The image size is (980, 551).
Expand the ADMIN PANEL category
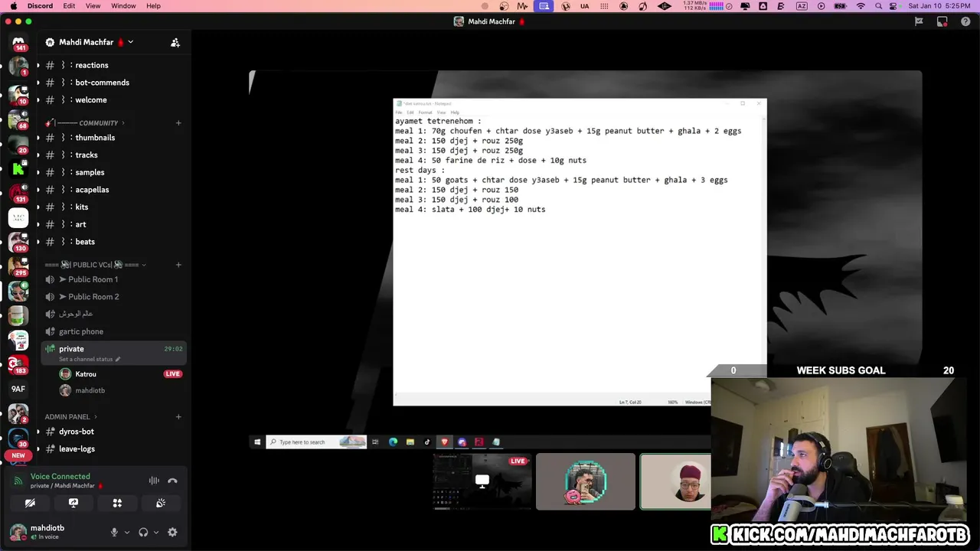pos(70,417)
